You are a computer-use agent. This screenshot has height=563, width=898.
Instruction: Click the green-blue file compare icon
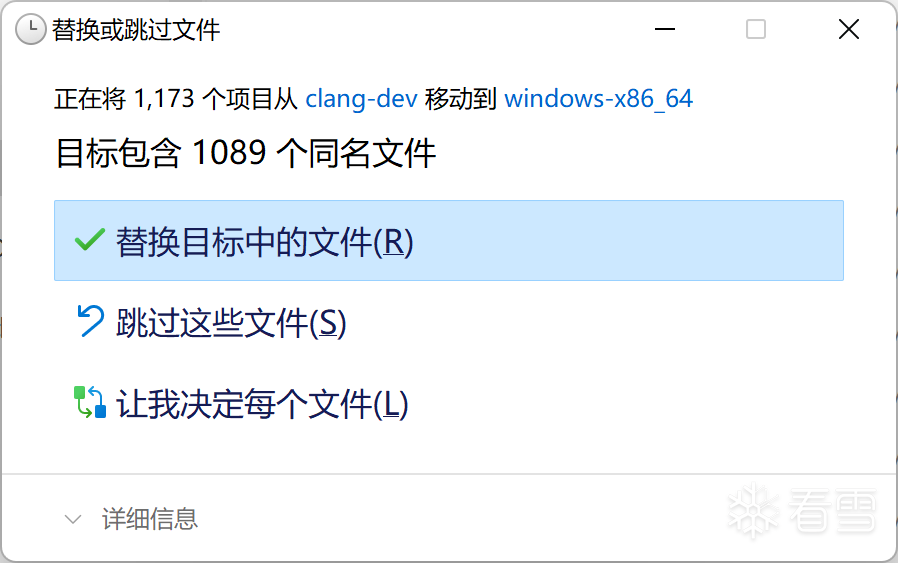click(x=90, y=402)
